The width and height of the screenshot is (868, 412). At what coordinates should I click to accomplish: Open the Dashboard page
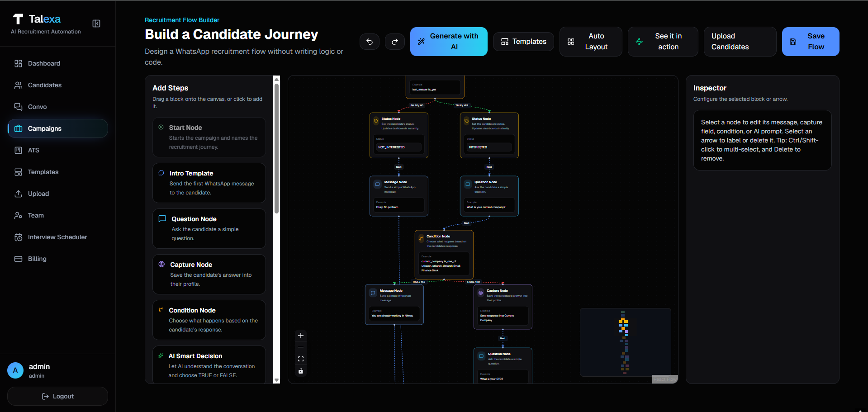[x=58, y=63]
